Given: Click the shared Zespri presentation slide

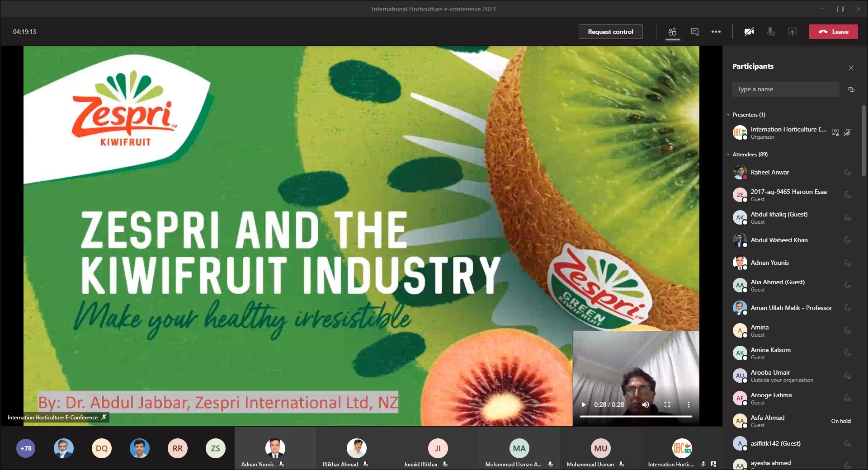Looking at the screenshot, I should tap(361, 236).
